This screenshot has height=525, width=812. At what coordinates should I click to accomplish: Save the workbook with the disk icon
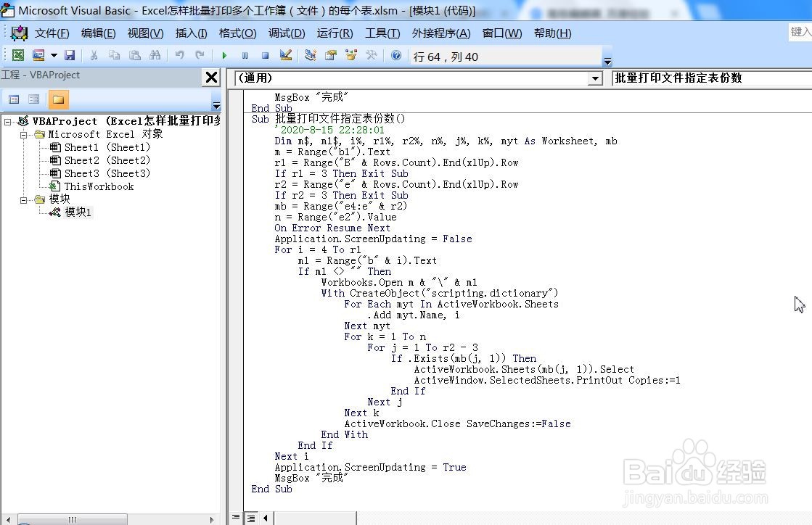click(70, 55)
